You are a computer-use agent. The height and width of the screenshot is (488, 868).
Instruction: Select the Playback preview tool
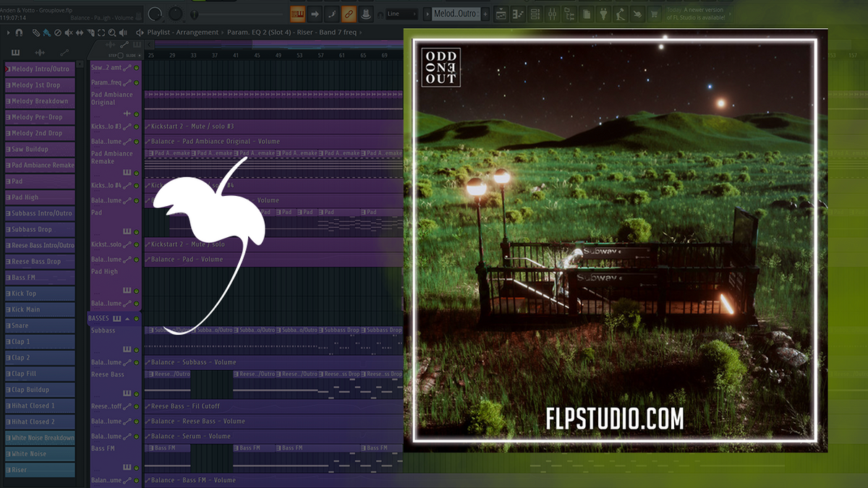[x=123, y=32]
